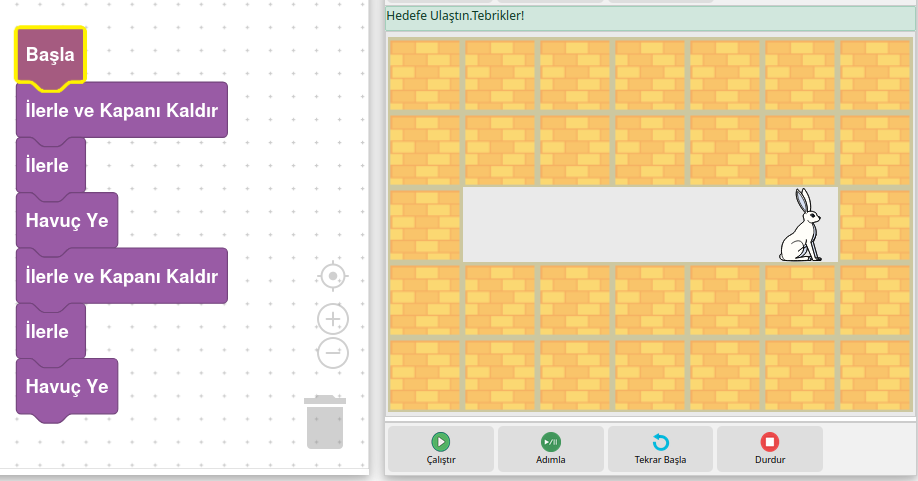Click the Adımla step button
The width and height of the screenshot is (918, 481).
(551, 449)
